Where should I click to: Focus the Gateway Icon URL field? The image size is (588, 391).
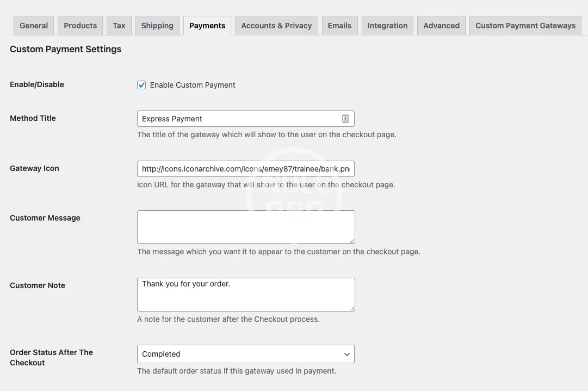245,169
